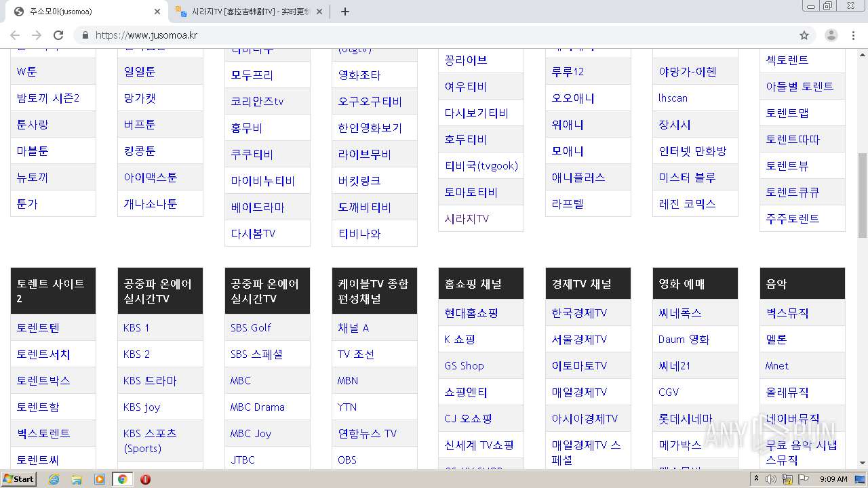Go to the Daum 영화 link

click(x=684, y=339)
